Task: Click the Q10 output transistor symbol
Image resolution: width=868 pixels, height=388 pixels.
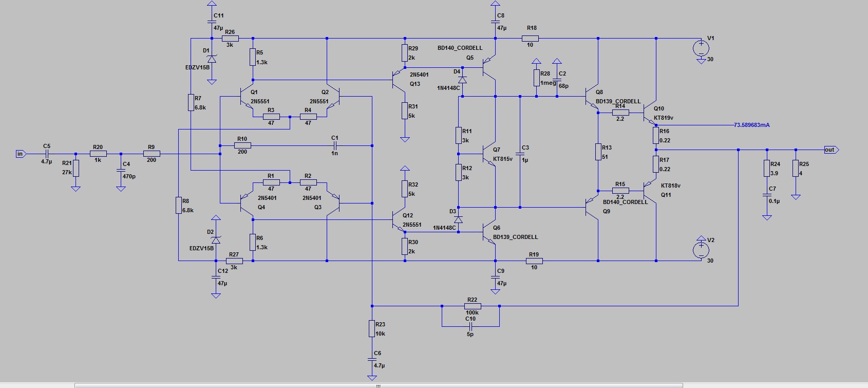Action: (650, 113)
